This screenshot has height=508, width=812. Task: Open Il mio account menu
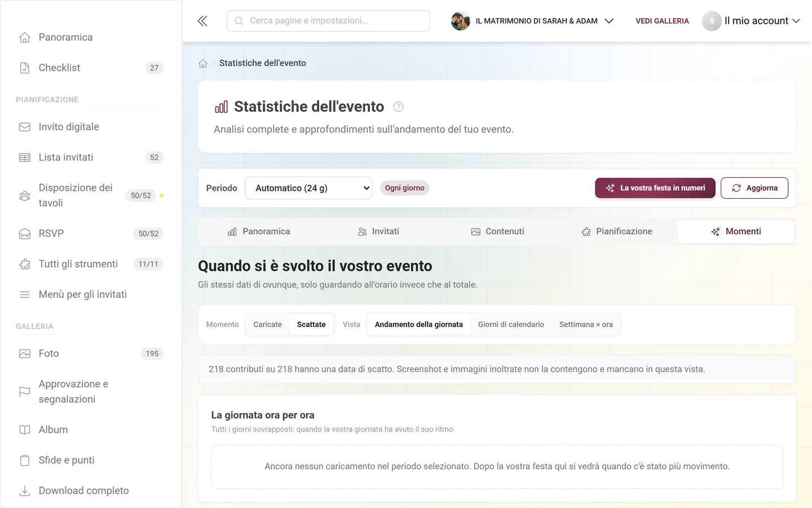(x=751, y=21)
